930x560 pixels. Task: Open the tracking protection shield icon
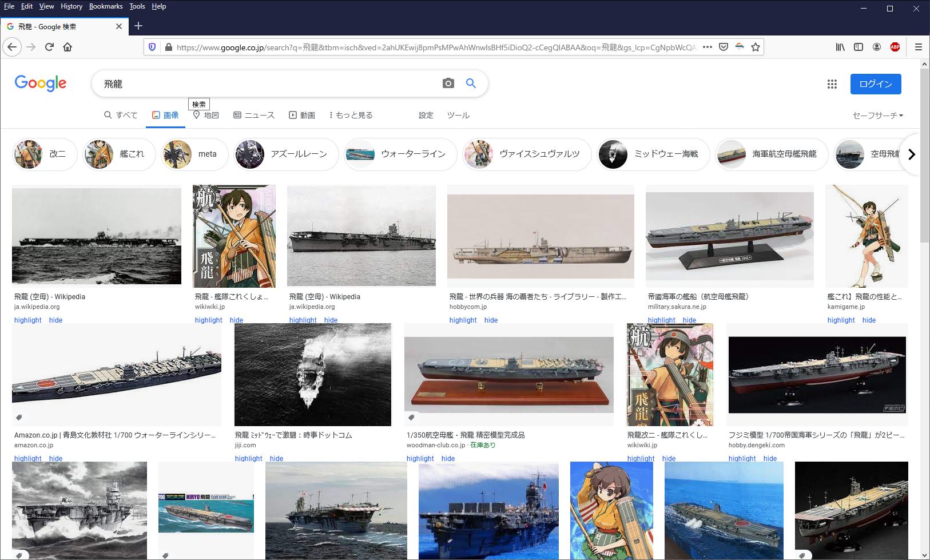(152, 47)
